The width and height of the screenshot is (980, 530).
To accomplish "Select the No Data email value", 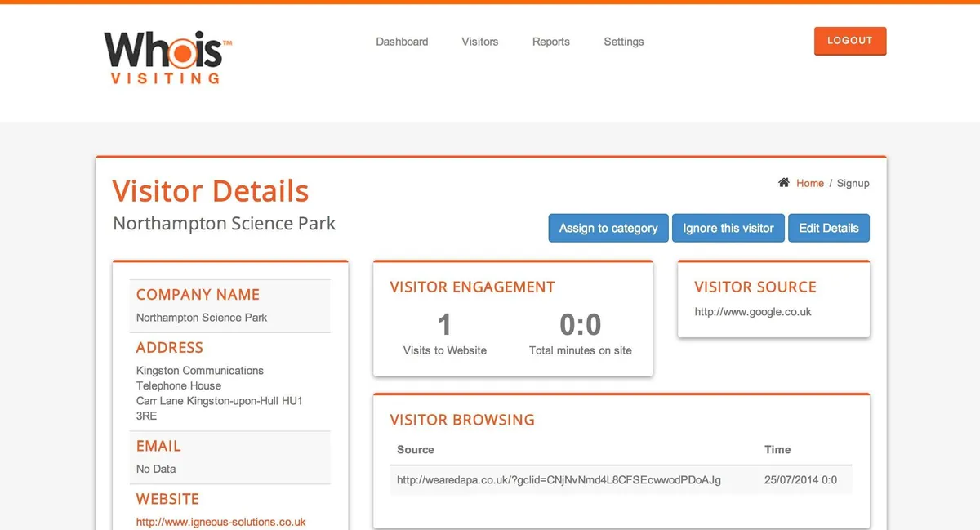I will click(x=156, y=469).
